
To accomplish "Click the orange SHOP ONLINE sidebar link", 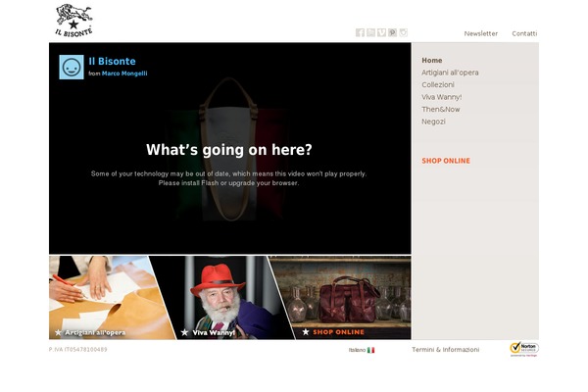I will coord(446,161).
